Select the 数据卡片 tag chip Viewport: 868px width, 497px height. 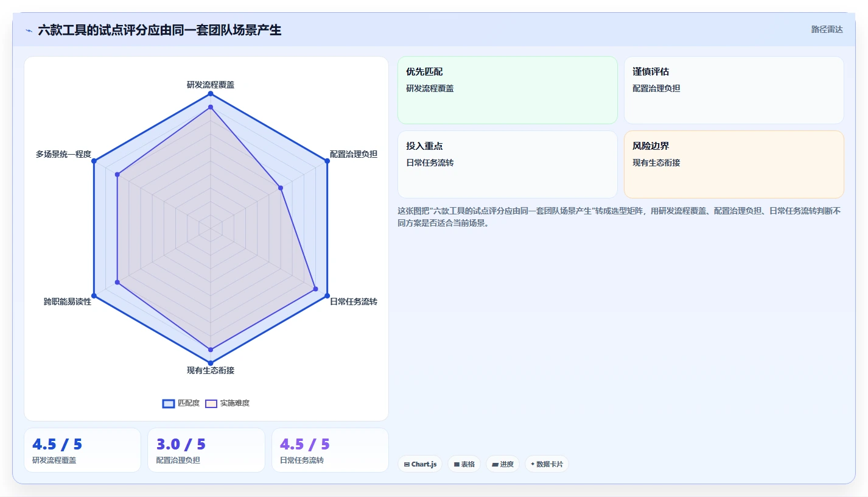coord(547,464)
